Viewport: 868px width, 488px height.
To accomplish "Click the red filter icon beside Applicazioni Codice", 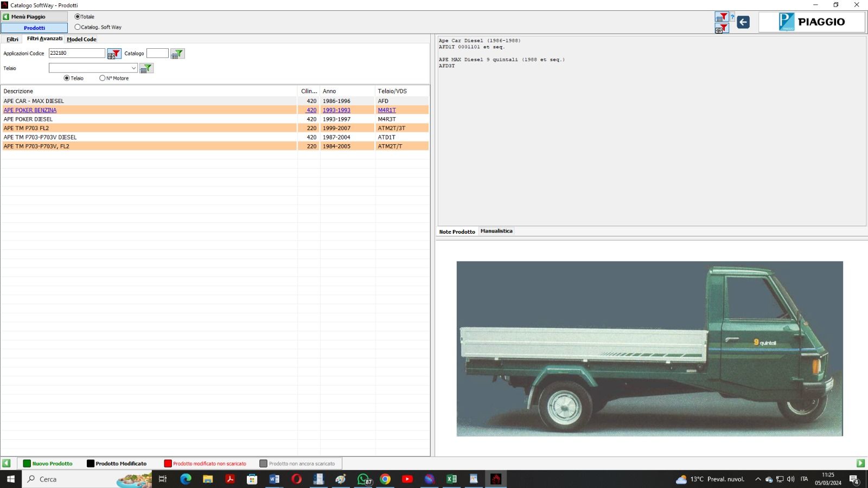I will [x=114, y=54].
